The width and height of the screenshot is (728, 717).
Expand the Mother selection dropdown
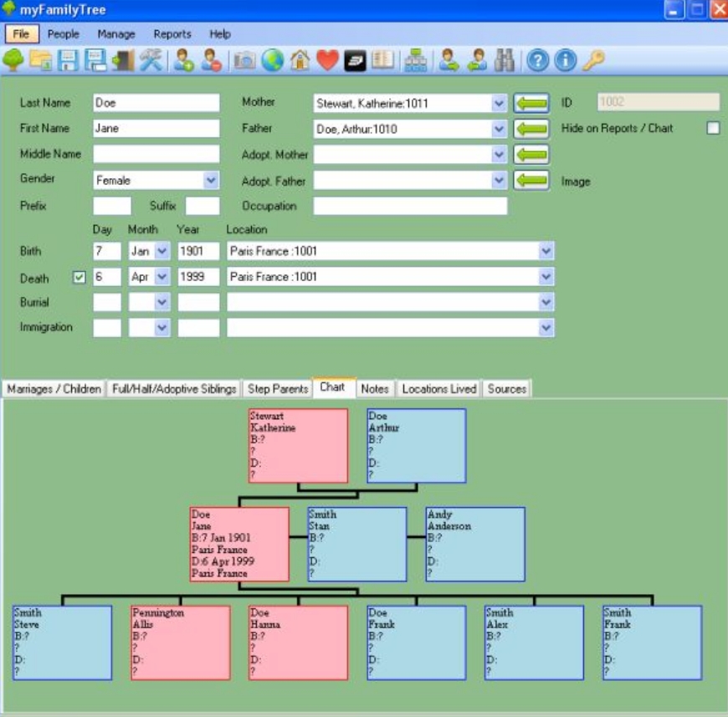pos(499,103)
